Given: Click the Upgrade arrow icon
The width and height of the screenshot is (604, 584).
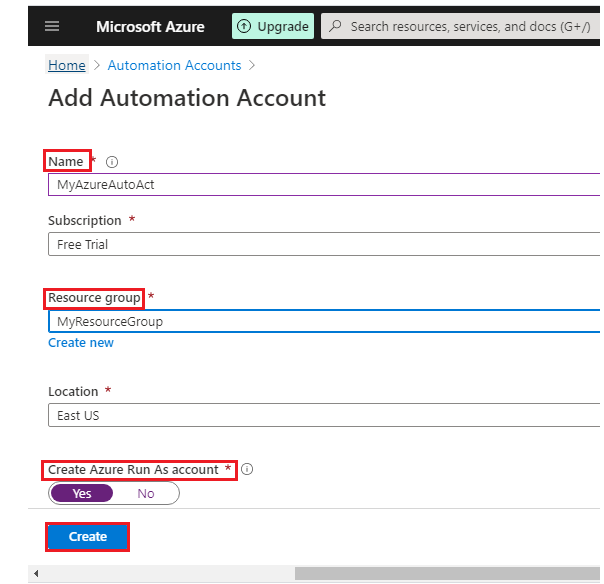Looking at the screenshot, I should click(244, 26).
